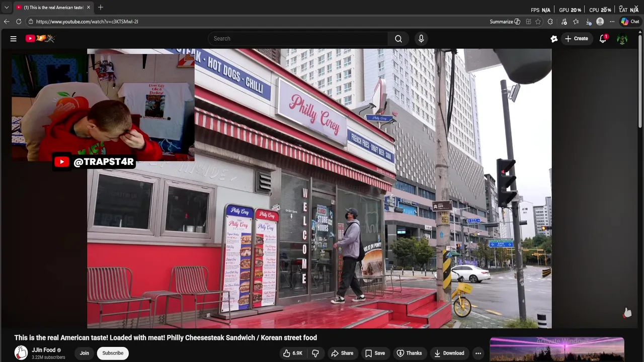Open the recommended video thumbnail
The height and width of the screenshot is (362, 644).
[x=557, y=350]
